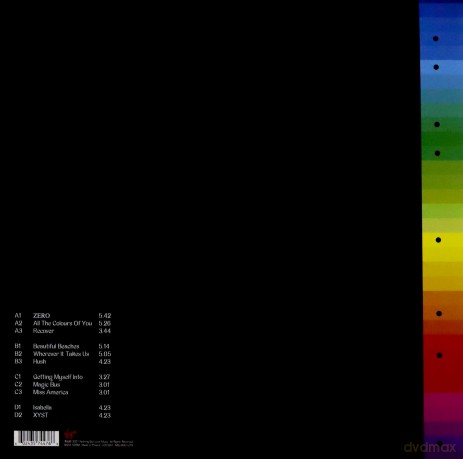Select the track "Magic Bus"
This screenshot has width=463, height=459.
(x=46, y=385)
